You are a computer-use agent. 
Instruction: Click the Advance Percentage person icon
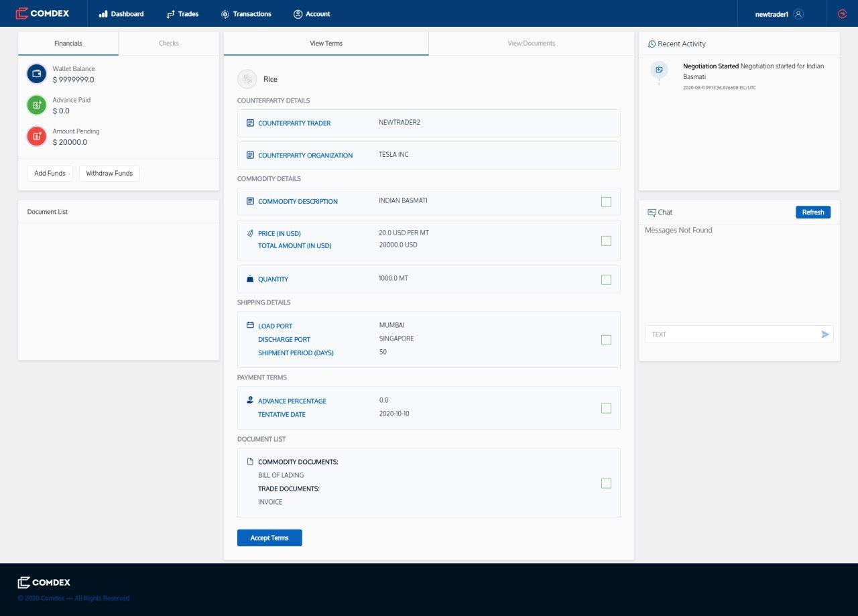pyautogui.click(x=250, y=400)
